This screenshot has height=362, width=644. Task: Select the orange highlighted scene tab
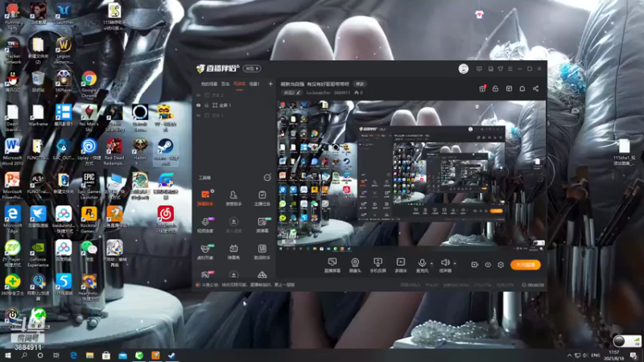[x=239, y=84]
